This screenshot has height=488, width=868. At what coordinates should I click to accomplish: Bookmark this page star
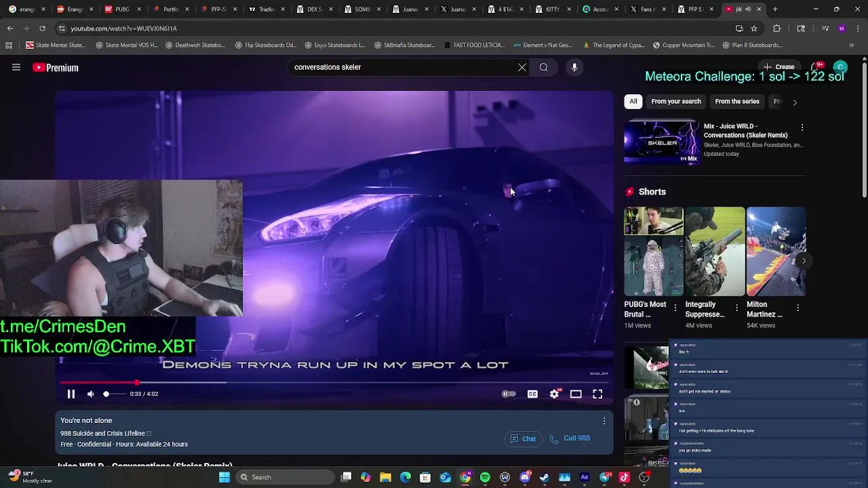point(754,28)
